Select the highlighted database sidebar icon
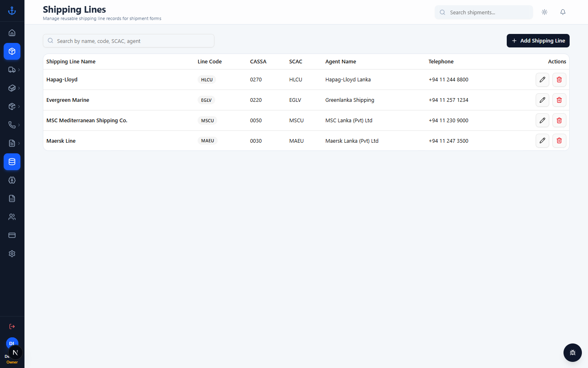588x368 pixels. pos(12,162)
